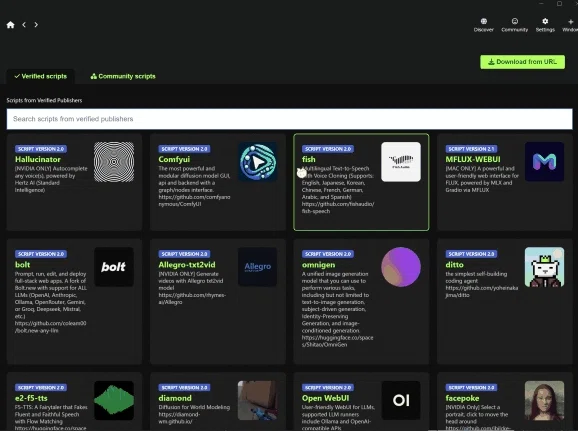Click the OmniGen huggingface URL text
Screen dimensions: 578x431
337,341
